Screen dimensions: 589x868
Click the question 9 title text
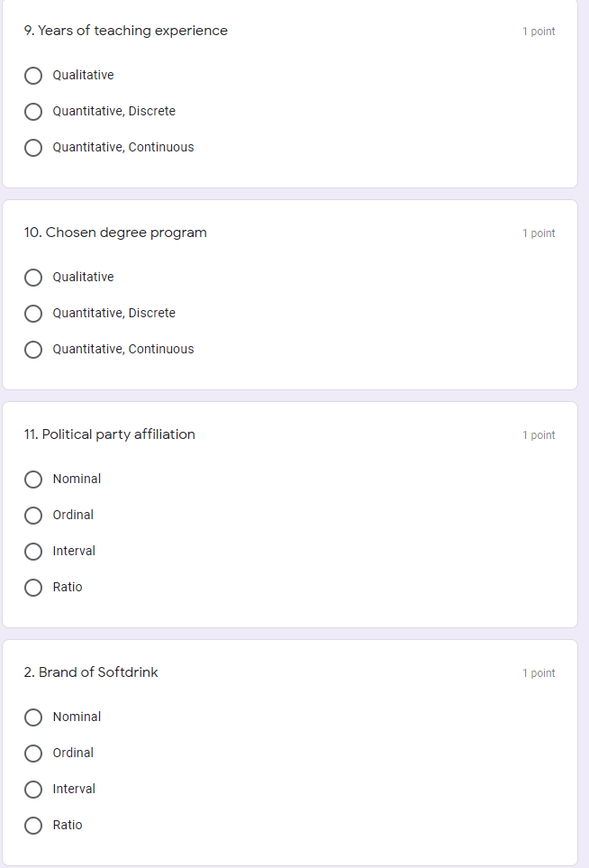[x=125, y=31]
